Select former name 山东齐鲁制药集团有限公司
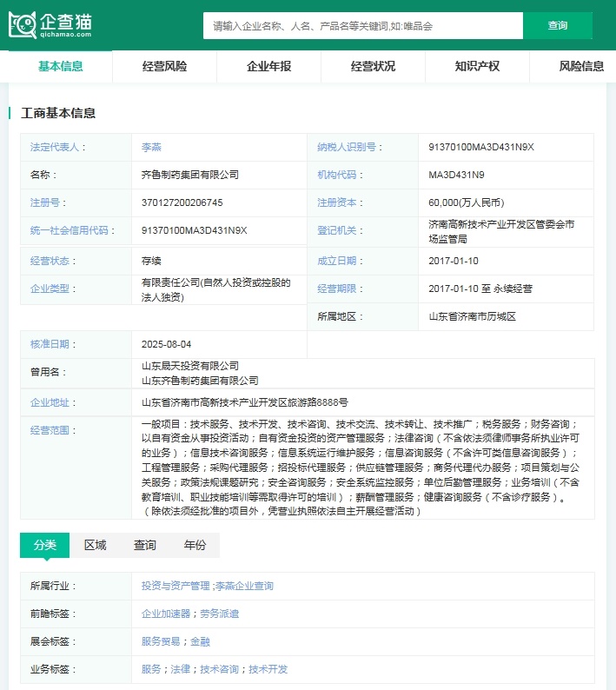Viewport: 616px width, 690px height. coord(200,381)
